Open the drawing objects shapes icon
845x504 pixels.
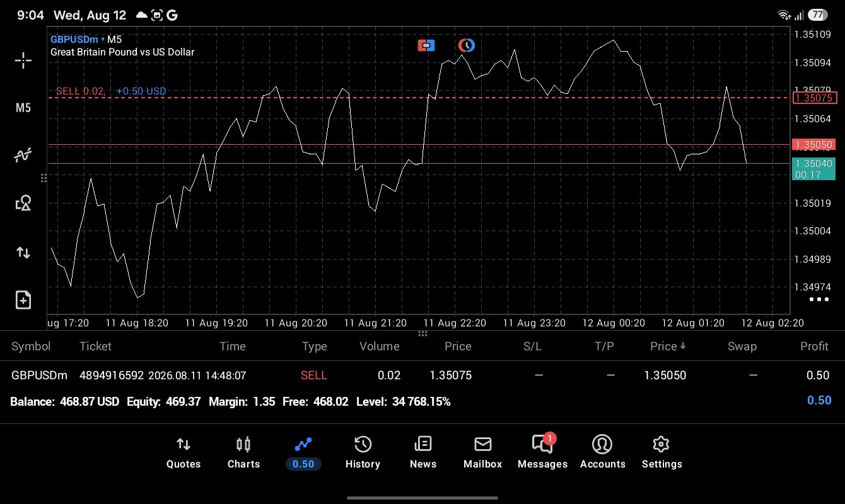coord(23,203)
